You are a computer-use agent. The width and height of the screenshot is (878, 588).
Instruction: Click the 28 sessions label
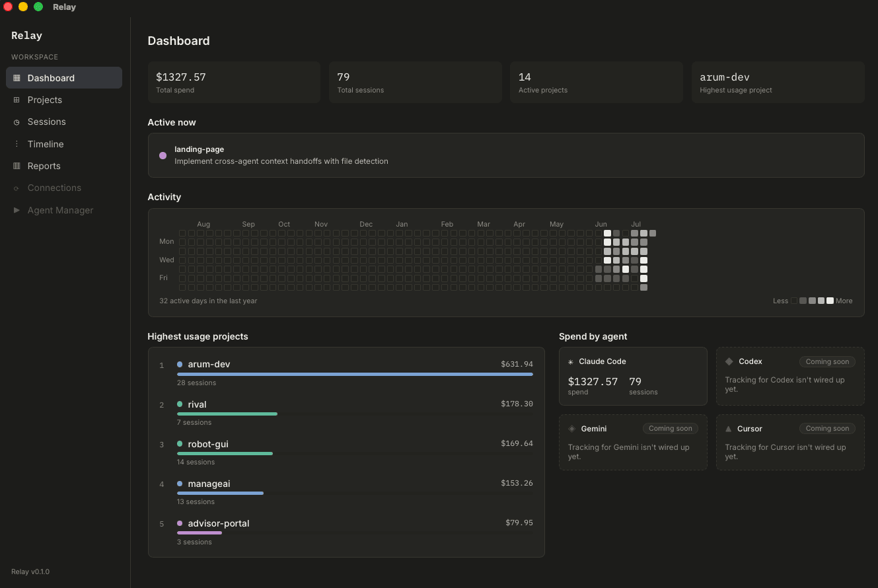pyautogui.click(x=196, y=383)
